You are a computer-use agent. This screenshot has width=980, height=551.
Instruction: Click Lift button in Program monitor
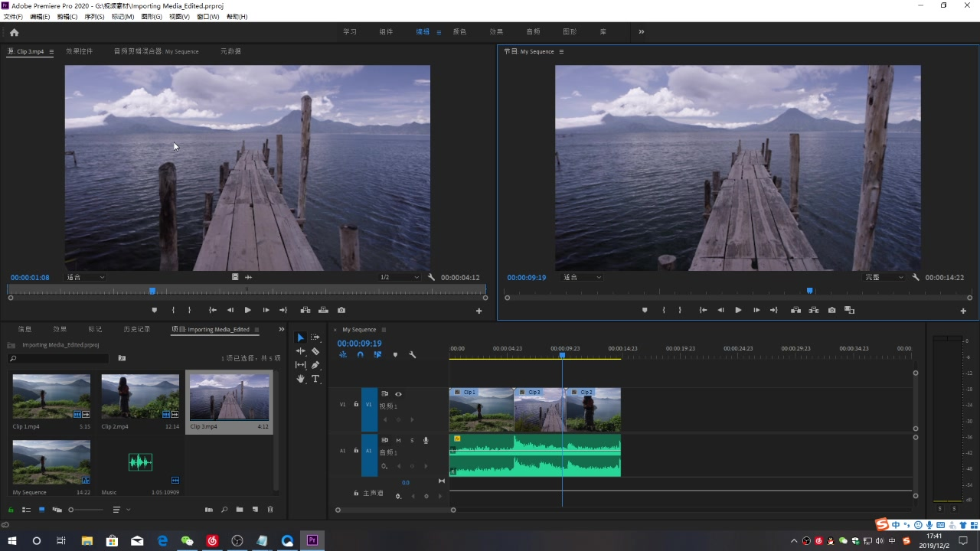(x=795, y=310)
